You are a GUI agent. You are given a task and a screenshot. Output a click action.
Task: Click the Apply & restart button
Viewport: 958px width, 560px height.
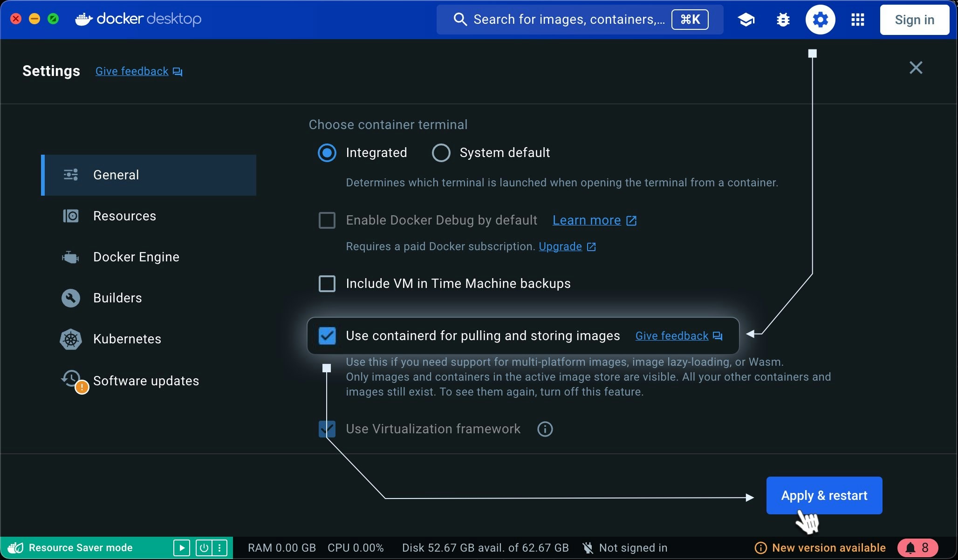point(824,495)
